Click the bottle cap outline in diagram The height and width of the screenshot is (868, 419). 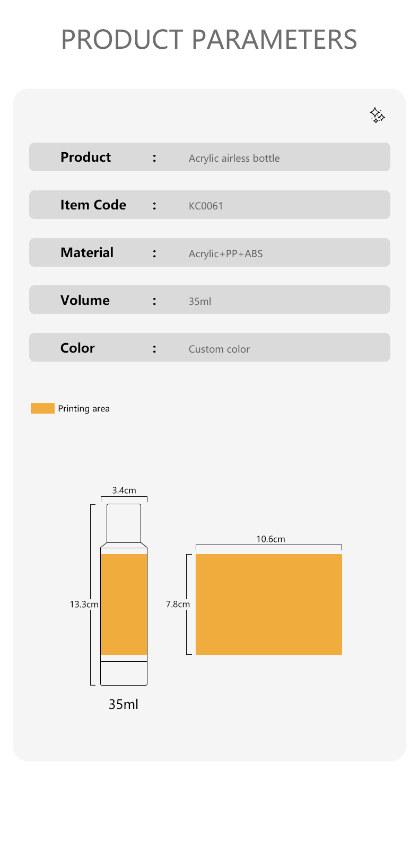click(124, 523)
